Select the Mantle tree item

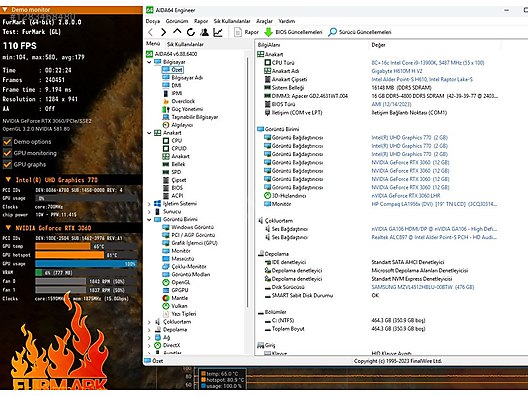pyautogui.click(x=175, y=298)
